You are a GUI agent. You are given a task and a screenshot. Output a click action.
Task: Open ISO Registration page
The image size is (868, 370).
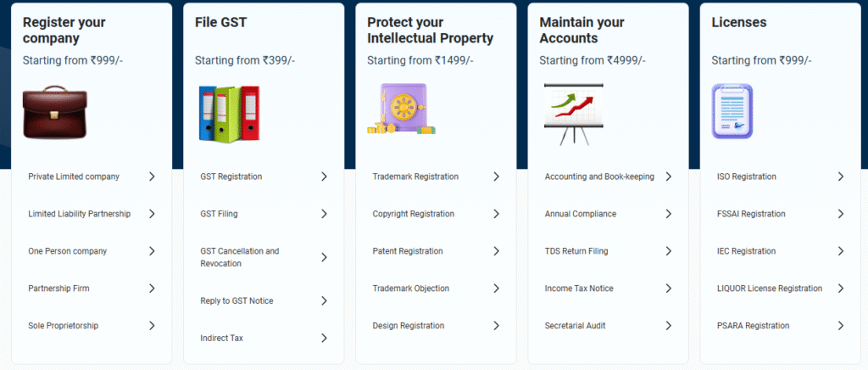click(x=747, y=177)
